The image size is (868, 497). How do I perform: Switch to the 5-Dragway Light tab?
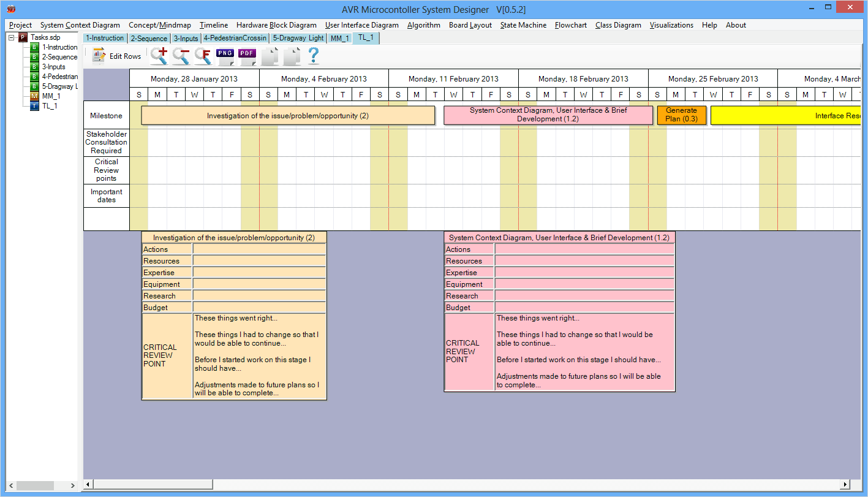[x=298, y=38]
